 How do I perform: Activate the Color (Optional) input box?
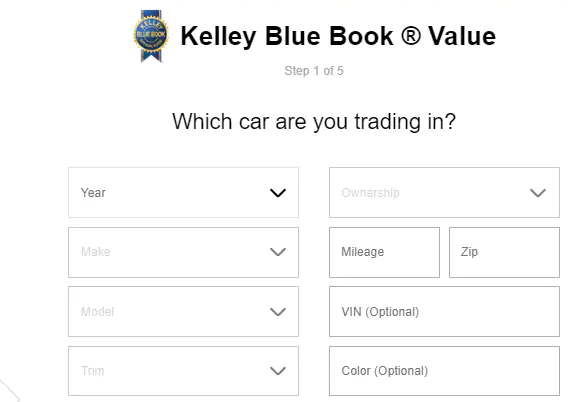coord(444,371)
